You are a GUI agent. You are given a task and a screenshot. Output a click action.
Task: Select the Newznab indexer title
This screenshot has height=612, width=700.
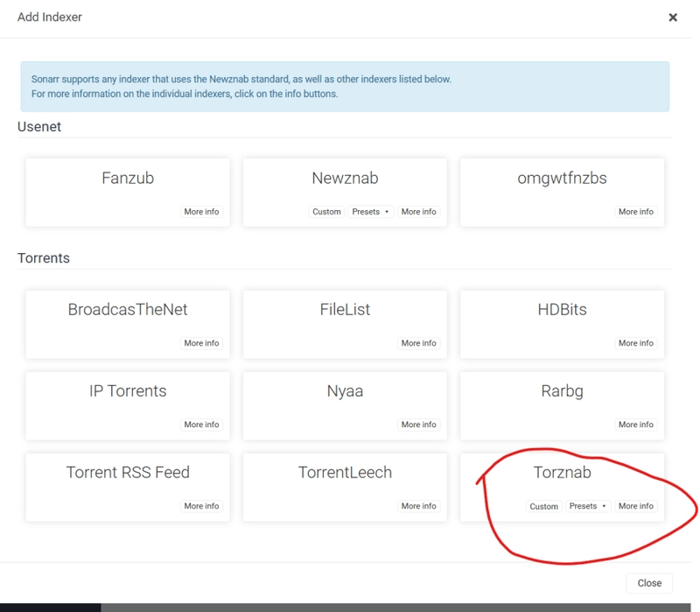[345, 179]
